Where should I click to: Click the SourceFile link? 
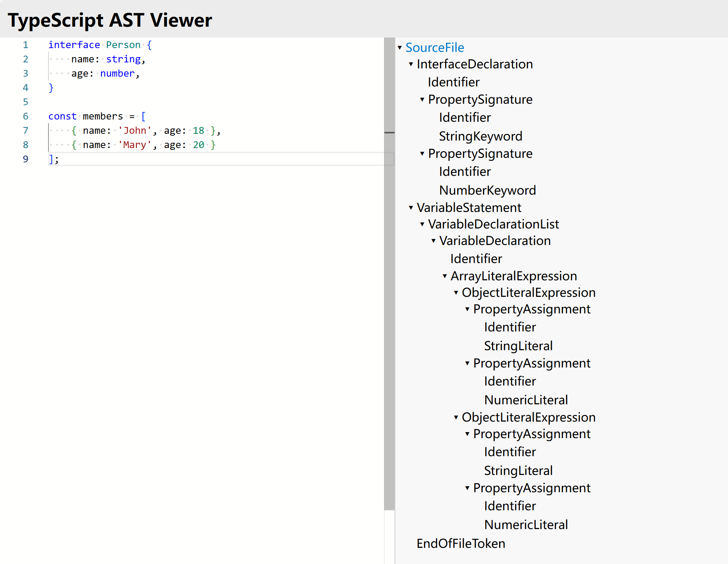click(x=435, y=48)
